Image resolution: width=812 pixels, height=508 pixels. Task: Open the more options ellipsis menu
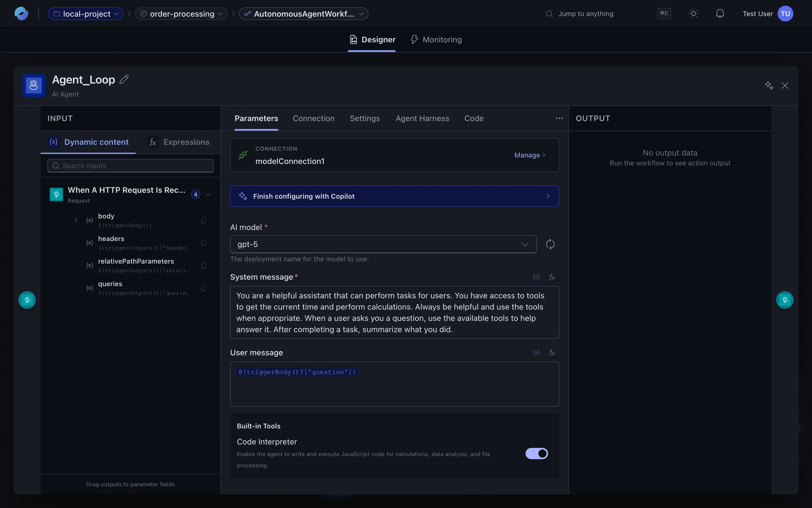coord(559,118)
